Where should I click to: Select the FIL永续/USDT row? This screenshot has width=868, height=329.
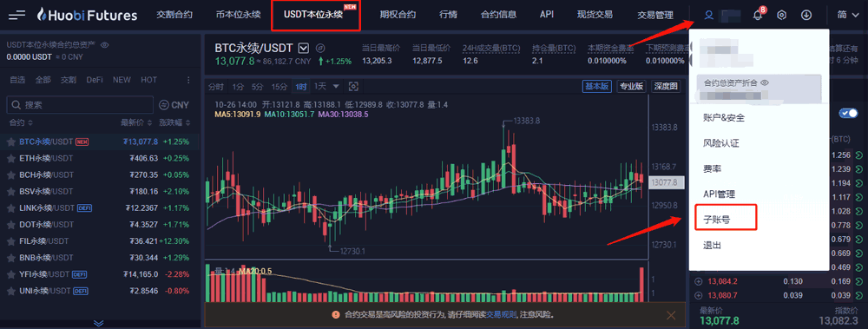point(100,241)
